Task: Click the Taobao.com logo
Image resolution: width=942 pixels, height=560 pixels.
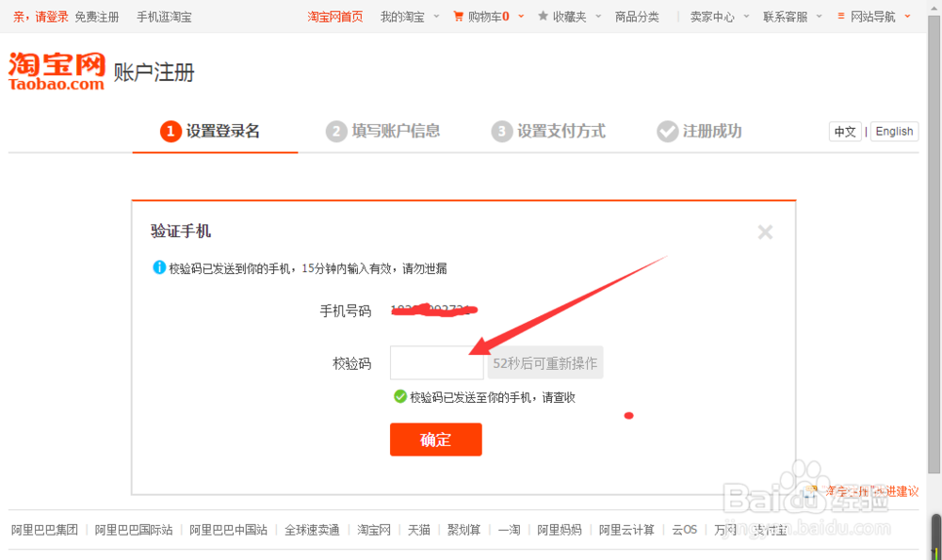Action: point(57,72)
